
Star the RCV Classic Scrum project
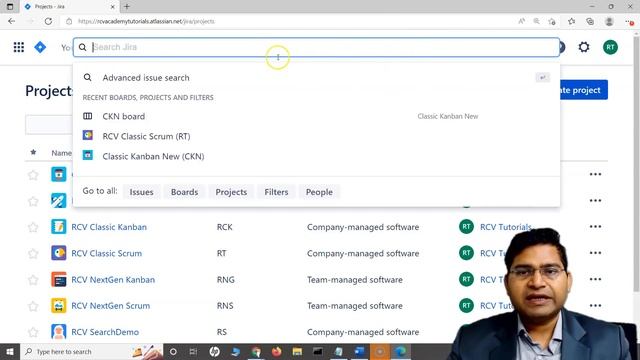(33, 253)
